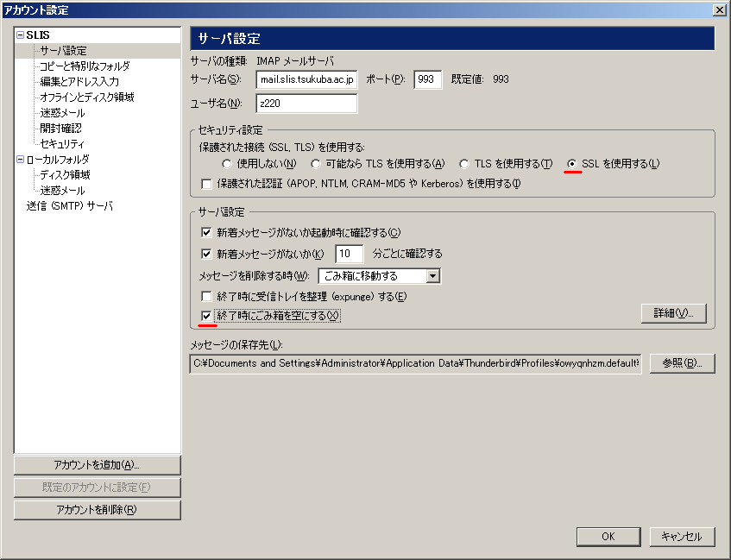
Task: Click the ポート number field
Action: click(427, 79)
